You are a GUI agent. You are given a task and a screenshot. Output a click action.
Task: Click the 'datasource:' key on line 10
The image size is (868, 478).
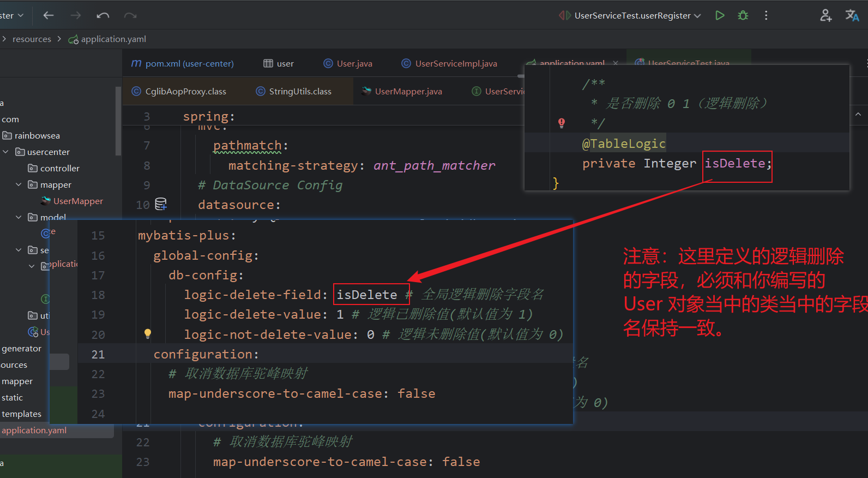[x=239, y=205]
